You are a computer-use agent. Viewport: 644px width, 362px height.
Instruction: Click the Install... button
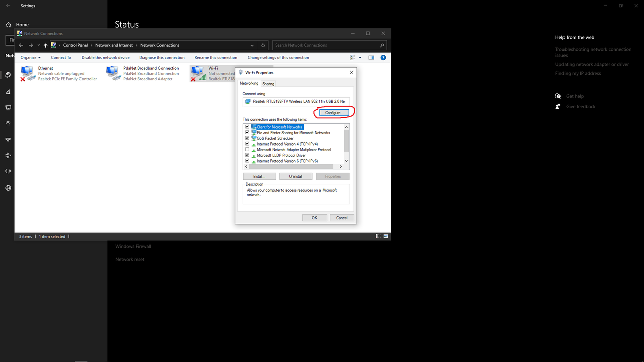tap(259, 176)
